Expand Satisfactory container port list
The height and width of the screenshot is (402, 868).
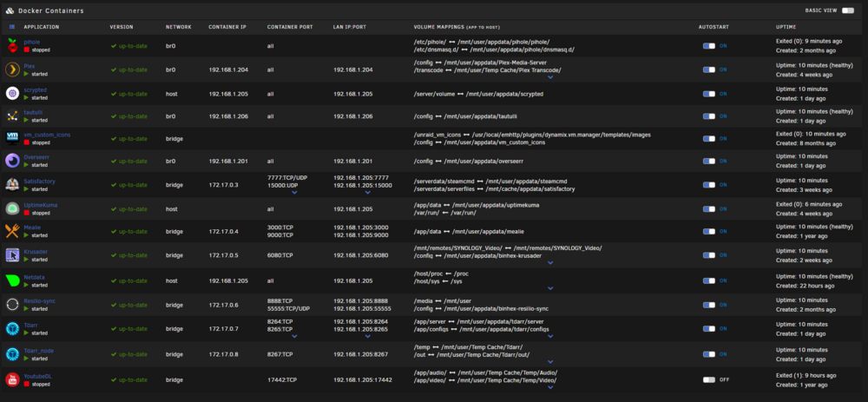pos(294,192)
